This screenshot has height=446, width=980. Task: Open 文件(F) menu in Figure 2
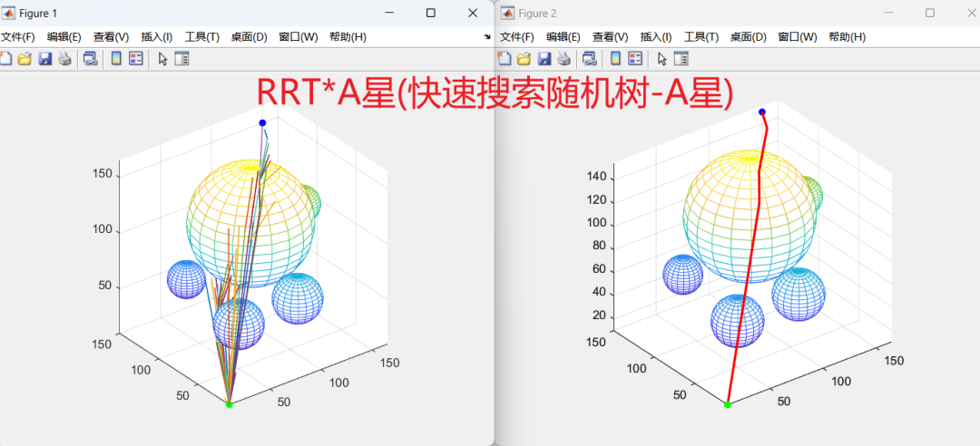[517, 37]
